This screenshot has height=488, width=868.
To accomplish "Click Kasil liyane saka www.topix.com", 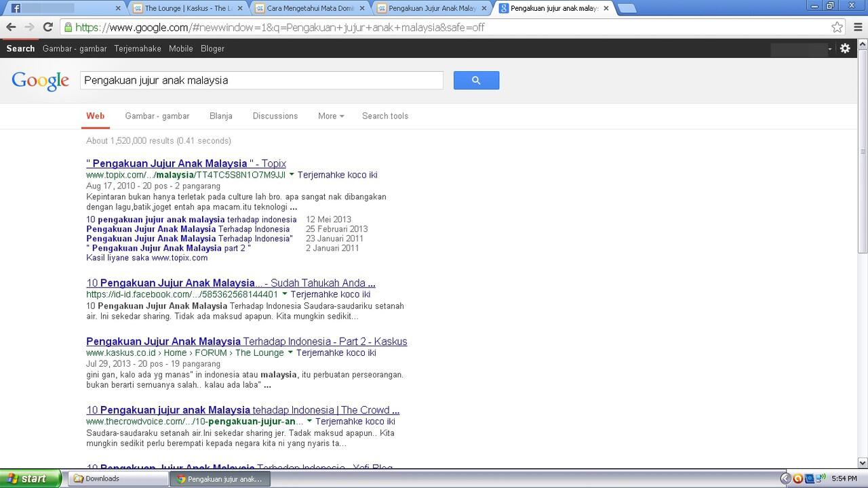I will pyautogui.click(x=147, y=258).
